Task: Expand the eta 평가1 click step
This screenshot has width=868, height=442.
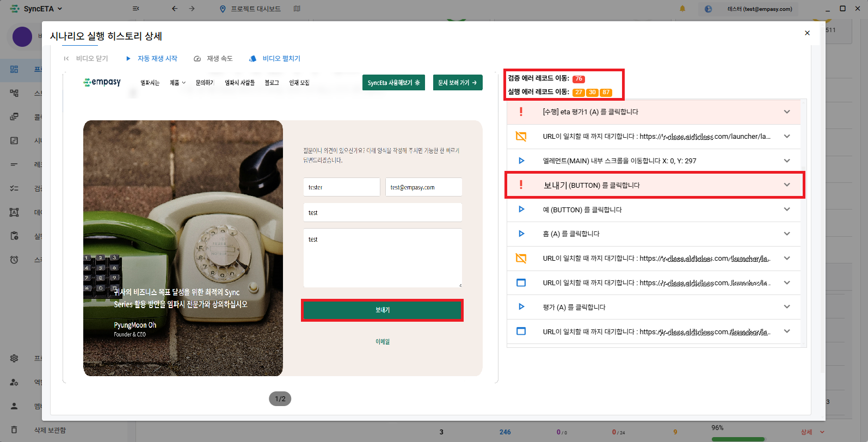Action: pyautogui.click(x=786, y=112)
